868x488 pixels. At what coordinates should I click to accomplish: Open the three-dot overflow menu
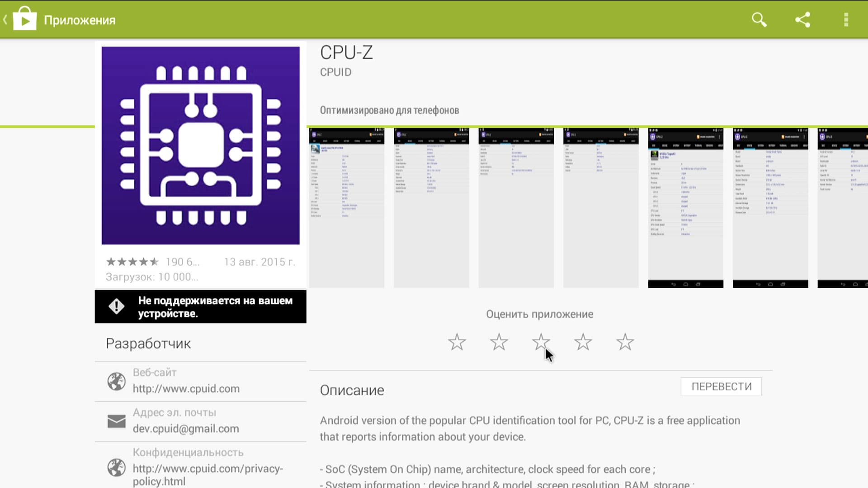pos(846,20)
